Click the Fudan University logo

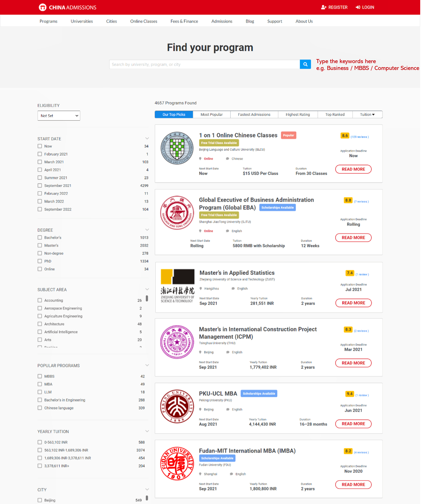(177, 464)
